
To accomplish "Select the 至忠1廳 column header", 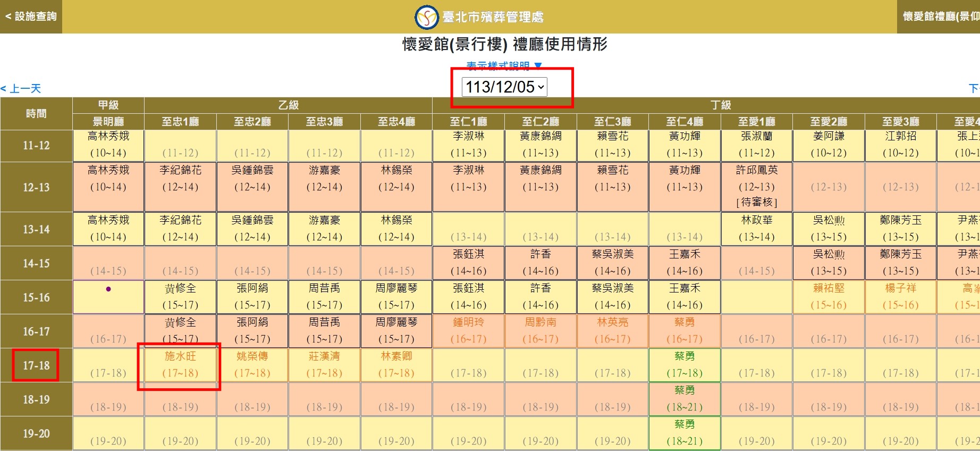I will [180, 122].
